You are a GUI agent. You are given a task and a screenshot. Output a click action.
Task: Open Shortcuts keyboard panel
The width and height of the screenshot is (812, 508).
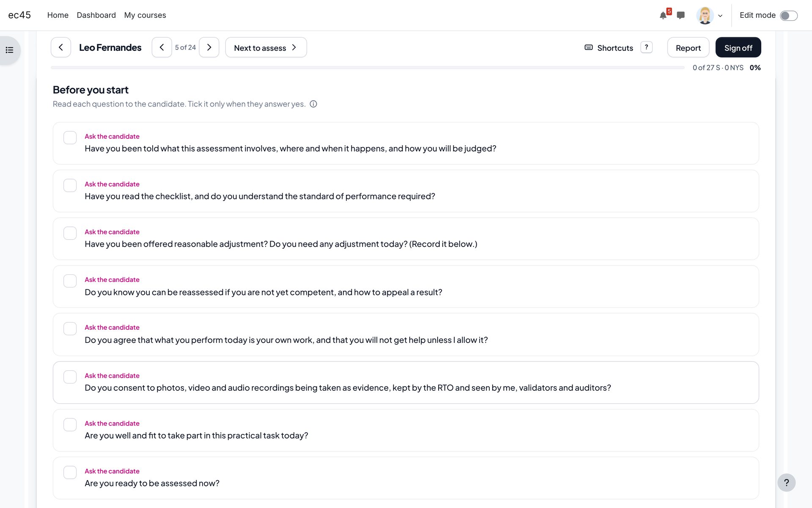point(609,48)
